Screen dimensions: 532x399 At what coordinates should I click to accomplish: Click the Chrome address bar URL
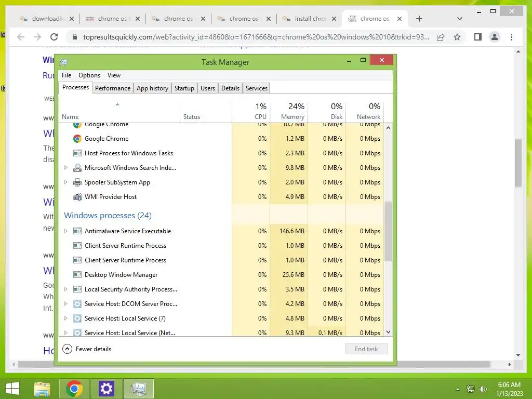pyautogui.click(x=256, y=37)
